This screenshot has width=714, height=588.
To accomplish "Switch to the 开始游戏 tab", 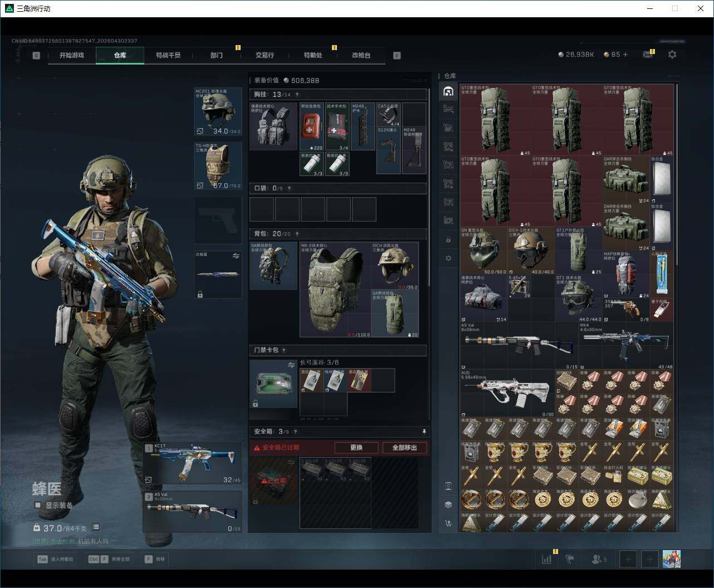I will (x=72, y=55).
